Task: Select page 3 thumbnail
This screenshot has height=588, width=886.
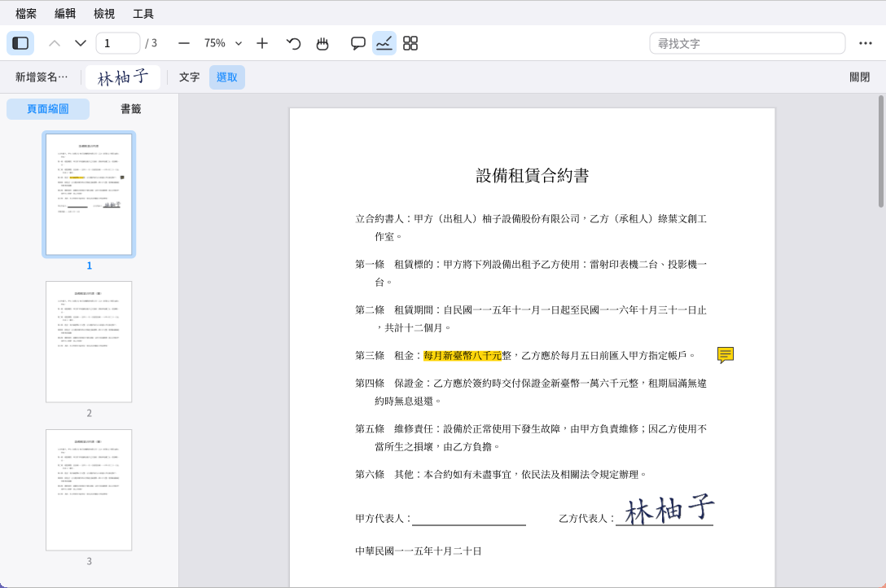Action: [89, 489]
